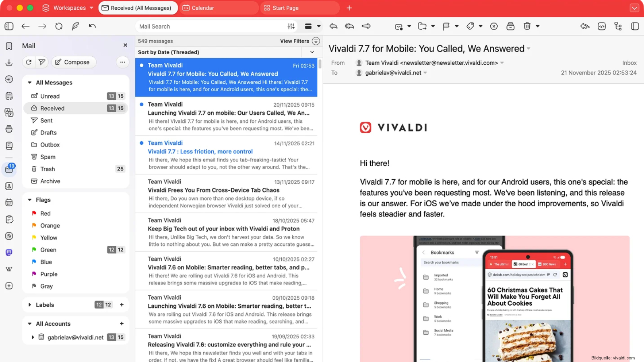Open the Calendar panel icon
The image size is (644, 362).
pos(9,203)
